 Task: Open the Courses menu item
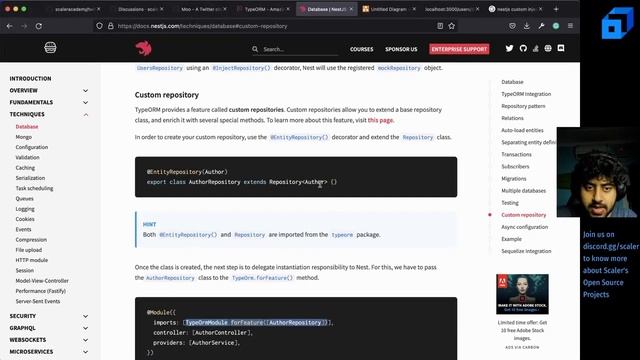(x=362, y=49)
